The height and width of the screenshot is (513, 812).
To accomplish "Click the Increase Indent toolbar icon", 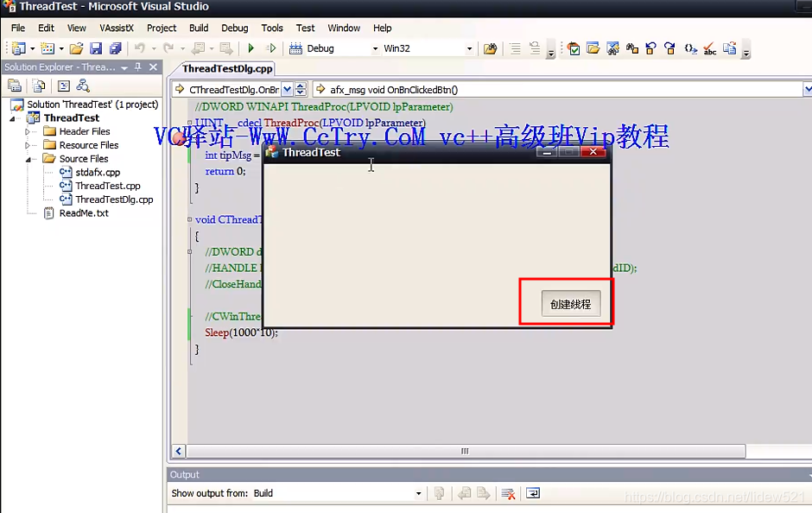I will (x=535, y=48).
